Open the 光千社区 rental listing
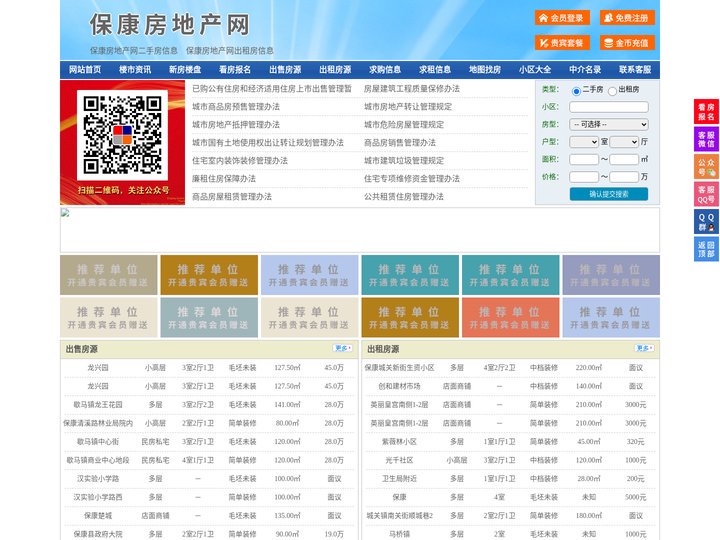720x540 pixels. tap(399, 460)
